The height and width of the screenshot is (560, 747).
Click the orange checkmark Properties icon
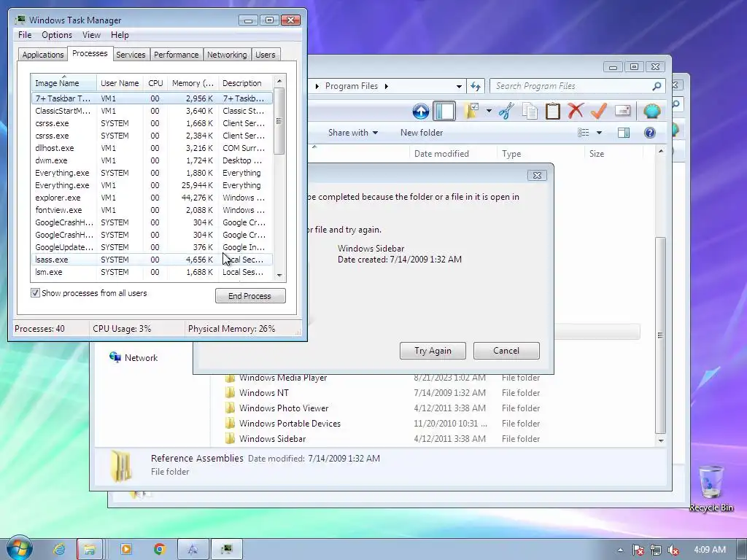coord(599,111)
